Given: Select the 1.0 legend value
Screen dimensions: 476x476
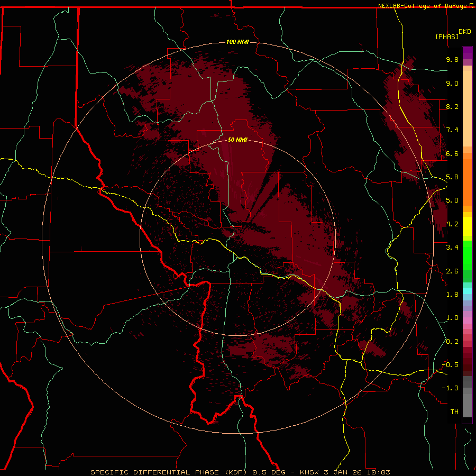Looking at the screenshot, I should 452,318.
